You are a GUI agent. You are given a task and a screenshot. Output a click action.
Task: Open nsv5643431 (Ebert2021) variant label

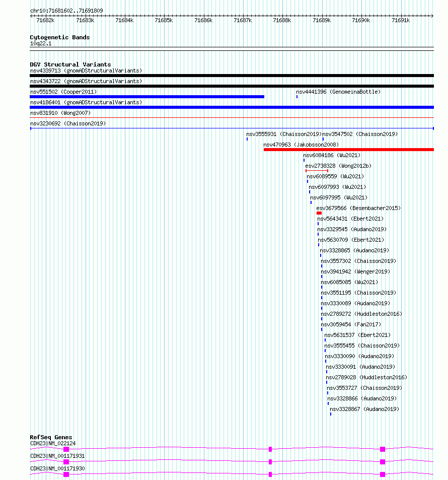point(350,219)
